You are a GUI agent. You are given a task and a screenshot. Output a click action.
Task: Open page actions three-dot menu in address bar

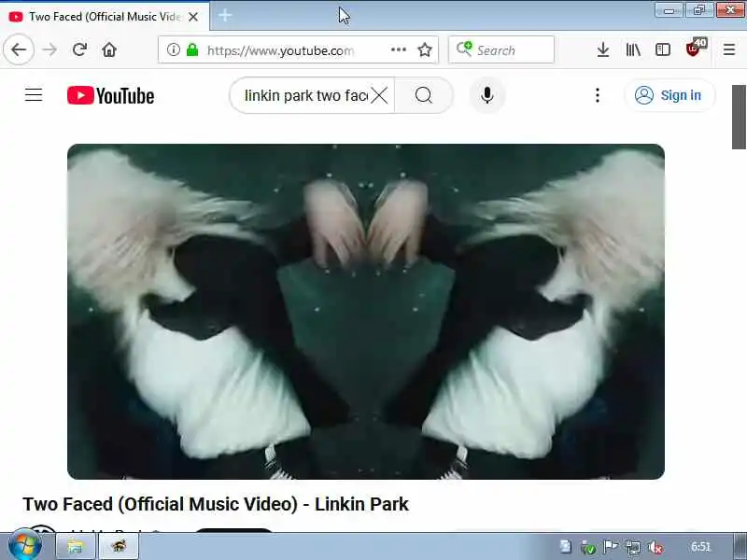[399, 49]
